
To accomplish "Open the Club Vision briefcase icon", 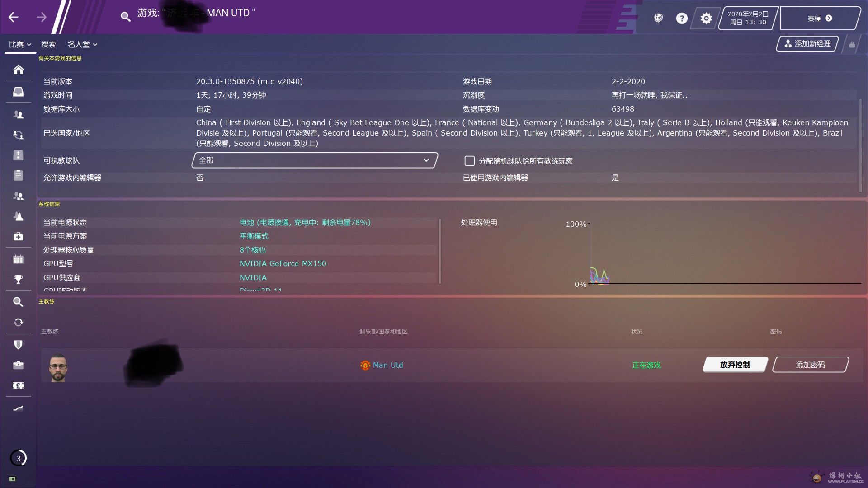I will point(18,365).
